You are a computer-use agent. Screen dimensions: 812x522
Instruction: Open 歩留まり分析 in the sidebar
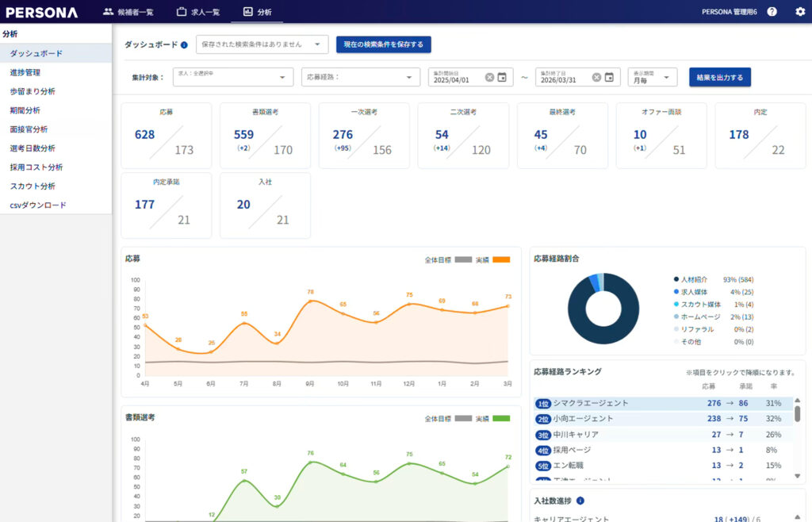[56, 91]
